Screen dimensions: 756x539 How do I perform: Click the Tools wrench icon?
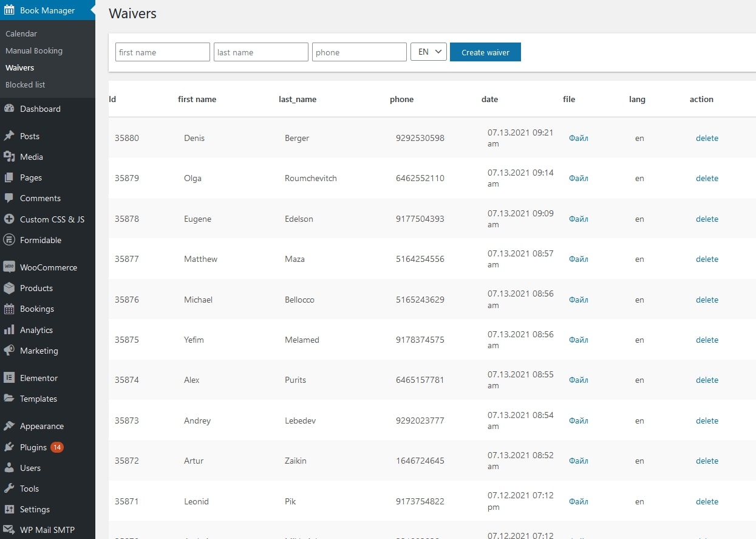9,489
